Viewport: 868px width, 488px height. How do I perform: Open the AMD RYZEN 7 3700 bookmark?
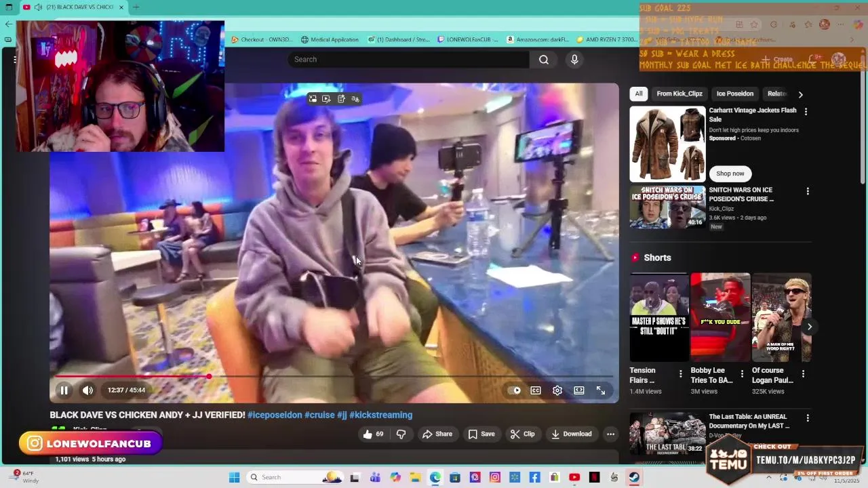coord(606,39)
